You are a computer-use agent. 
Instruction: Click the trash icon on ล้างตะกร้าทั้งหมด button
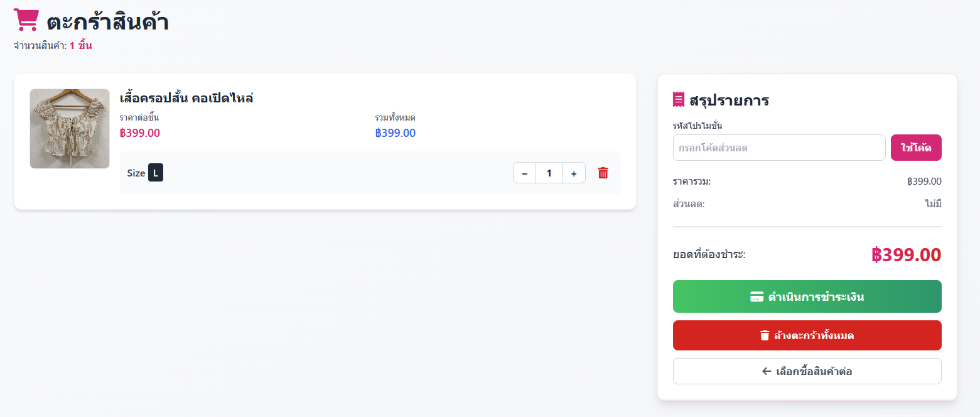pos(765,335)
